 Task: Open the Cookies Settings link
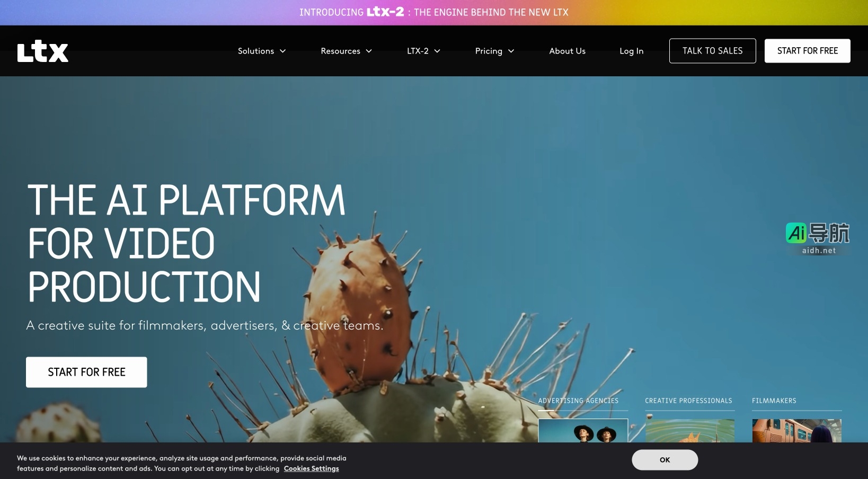[x=311, y=468]
